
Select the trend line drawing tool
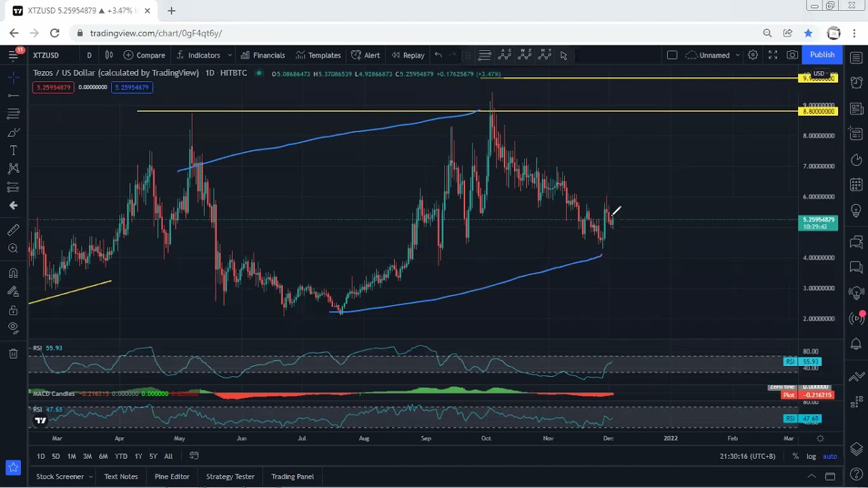[x=13, y=96]
